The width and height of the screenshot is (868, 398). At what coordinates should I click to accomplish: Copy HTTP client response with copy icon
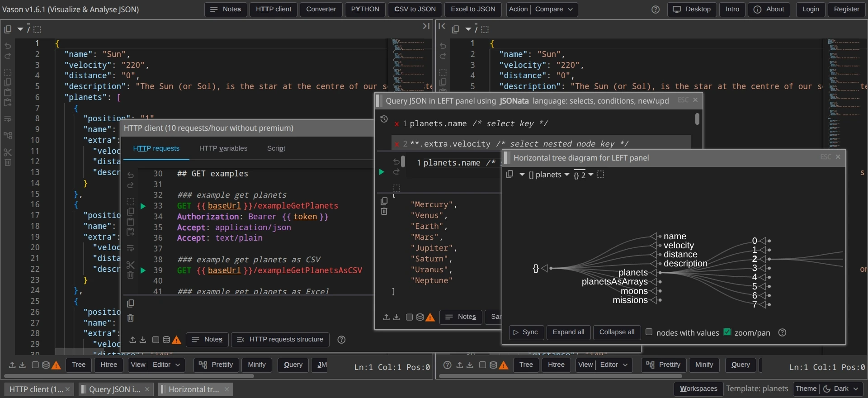(131, 303)
